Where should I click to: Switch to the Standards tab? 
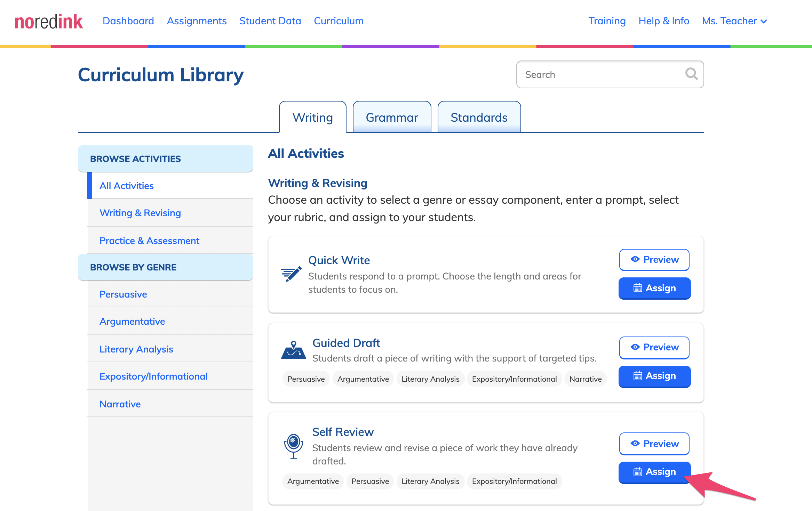[x=479, y=117]
